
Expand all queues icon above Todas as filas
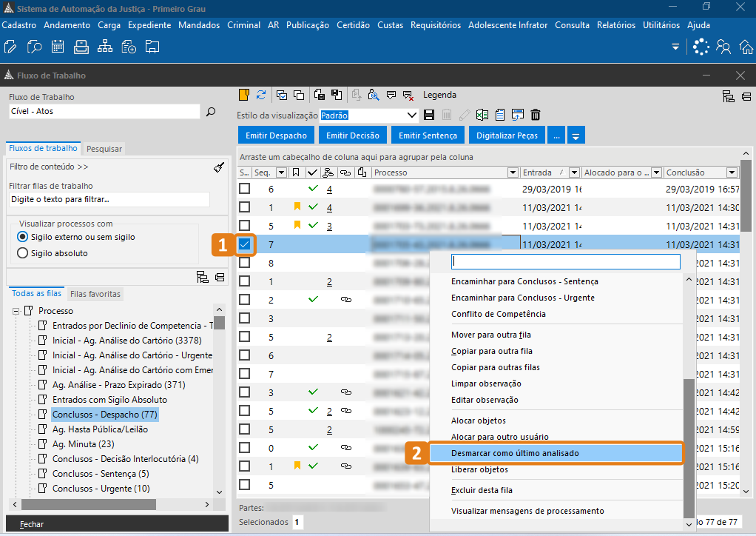pyautogui.click(x=203, y=277)
